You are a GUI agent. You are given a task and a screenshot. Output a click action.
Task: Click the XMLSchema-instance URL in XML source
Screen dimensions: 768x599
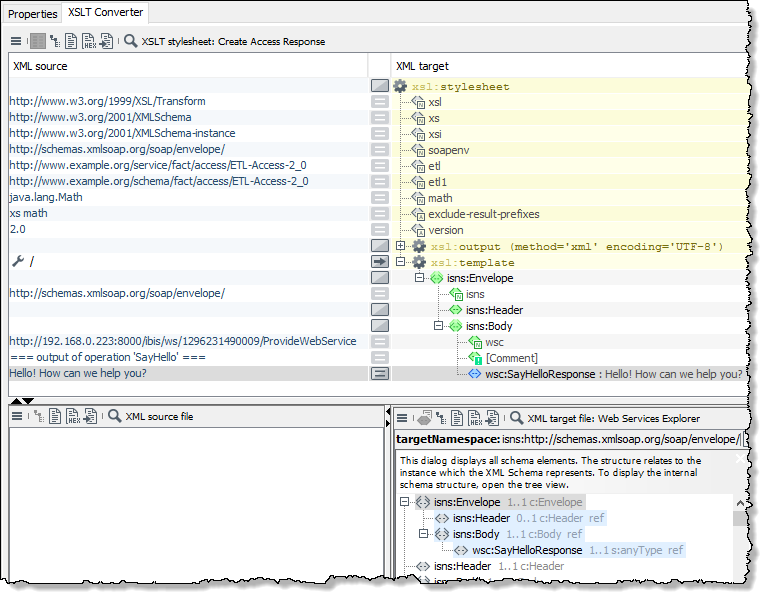click(x=123, y=134)
